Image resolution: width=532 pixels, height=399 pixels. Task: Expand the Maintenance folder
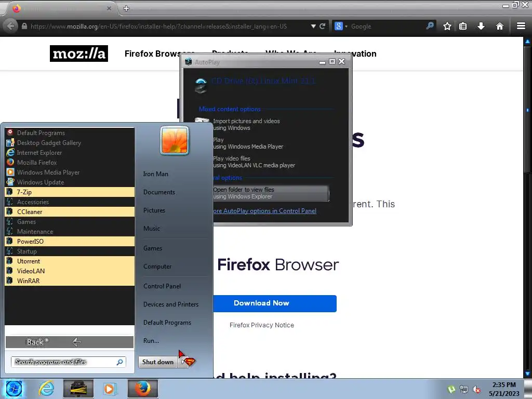pyautogui.click(x=70, y=231)
